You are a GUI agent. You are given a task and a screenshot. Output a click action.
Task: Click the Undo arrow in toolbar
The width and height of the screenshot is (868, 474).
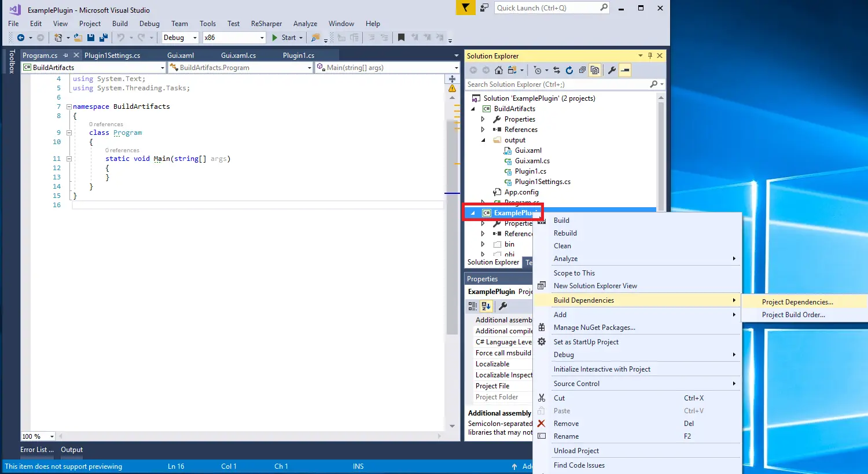[x=120, y=38]
